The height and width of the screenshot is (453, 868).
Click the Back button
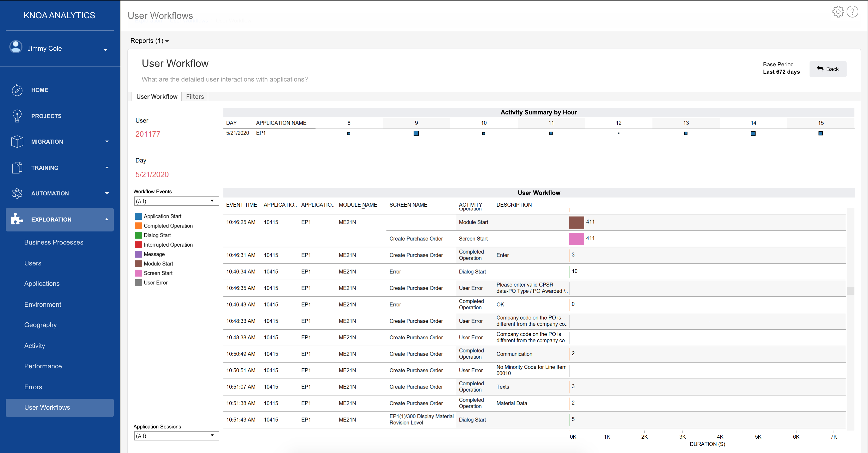828,69
